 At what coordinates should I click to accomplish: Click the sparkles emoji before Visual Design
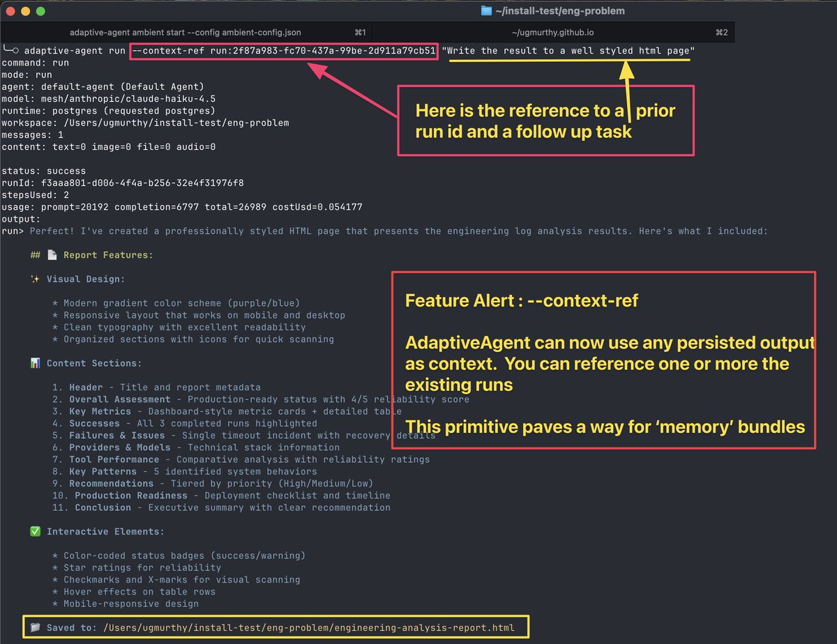click(x=35, y=279)
